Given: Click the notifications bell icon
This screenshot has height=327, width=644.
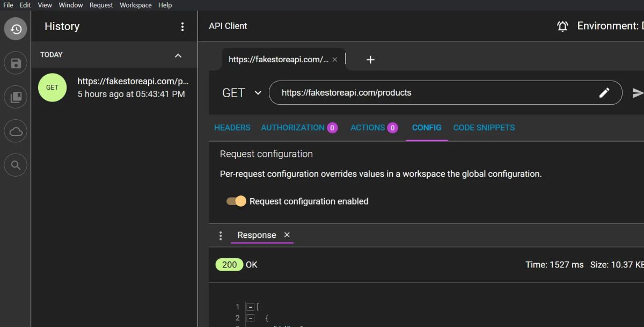Looking at the screenshot, I should tap(562, 25).
